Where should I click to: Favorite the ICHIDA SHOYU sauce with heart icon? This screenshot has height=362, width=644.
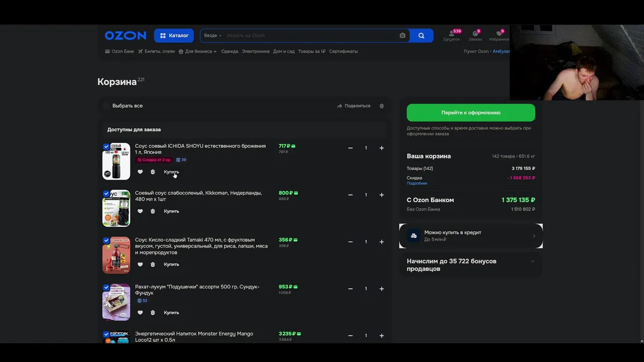(x=140, y=172)
